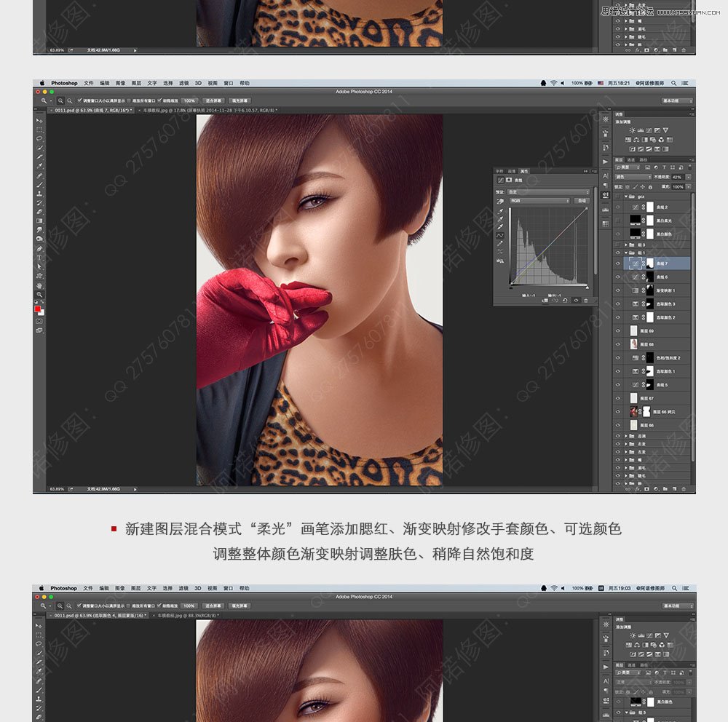728x722 pixels.
Task: Click the 自动 button in the Curves panel
Action: [x=582, y=201]
